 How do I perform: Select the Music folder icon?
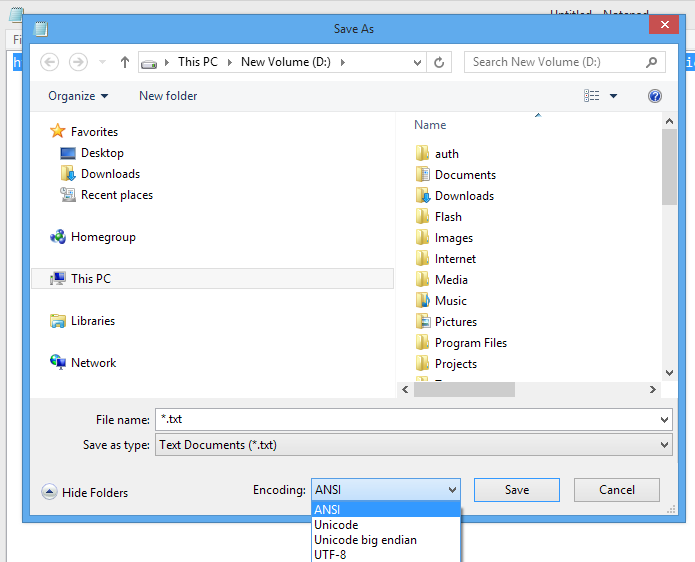point(422,301)
